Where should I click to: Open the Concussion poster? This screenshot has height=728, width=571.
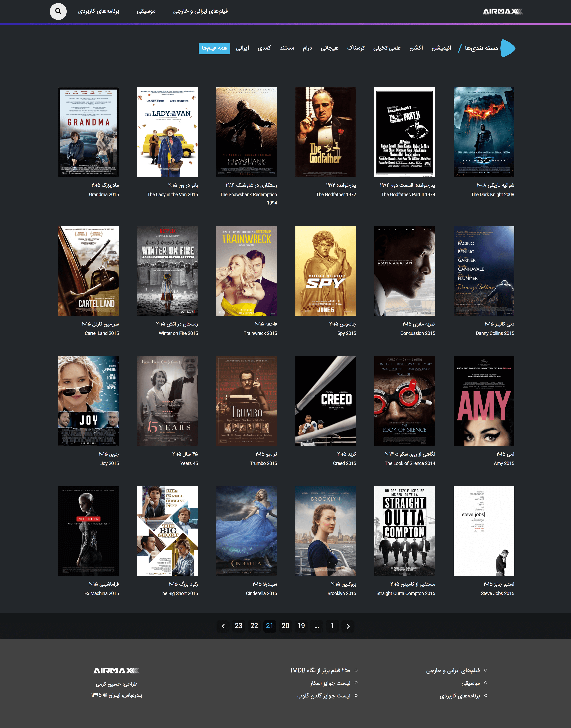pos(404,271)
